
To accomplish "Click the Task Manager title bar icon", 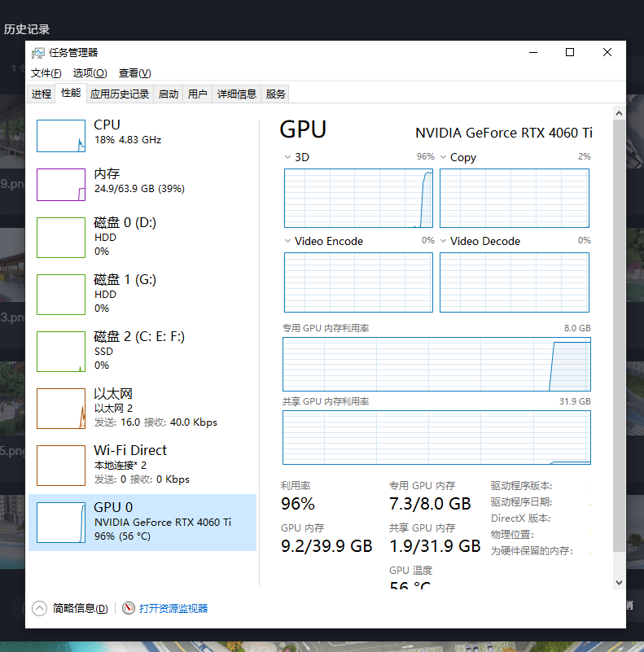I will click(x=38, y=53).
